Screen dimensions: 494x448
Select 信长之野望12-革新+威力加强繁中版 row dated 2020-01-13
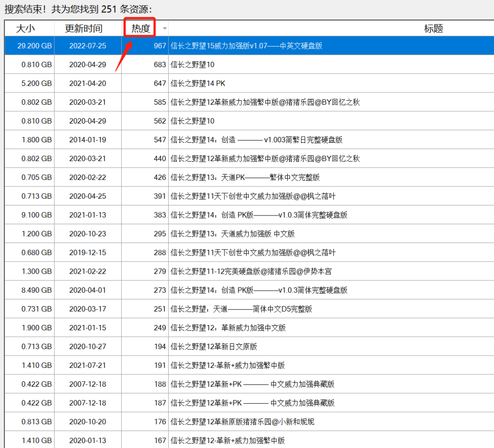pyautogui.click(x=249, y=440)
